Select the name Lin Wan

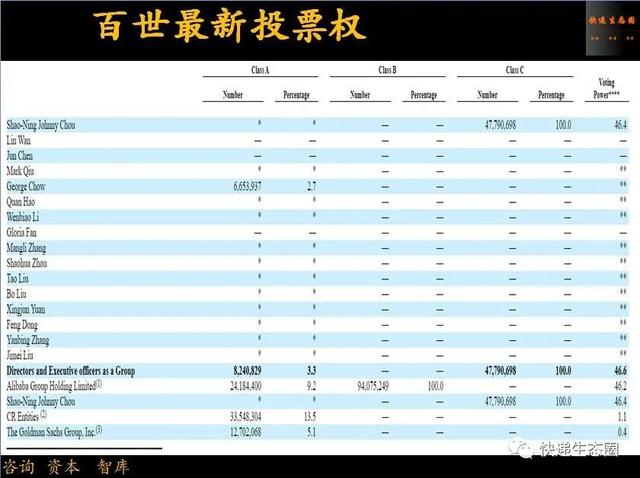pos(18,140)
